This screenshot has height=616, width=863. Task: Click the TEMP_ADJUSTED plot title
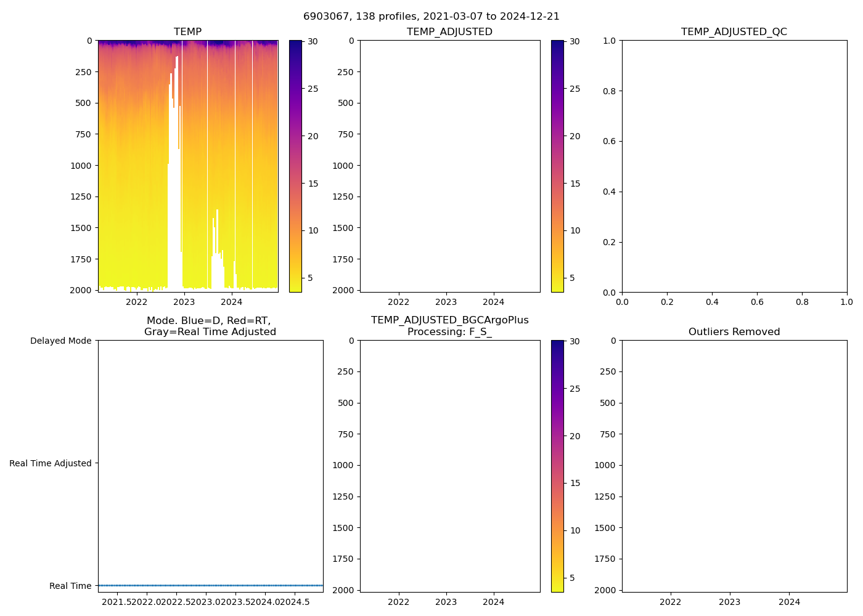[449, 32]
